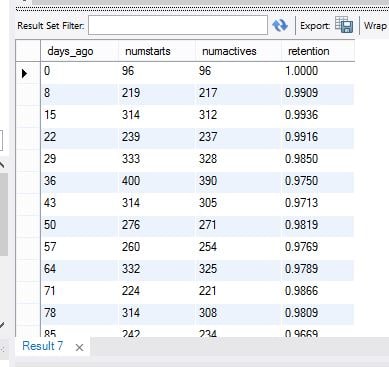Sort by the numstarts column header
The height and width of the screenshot is (367, 389).
point(157,51)
